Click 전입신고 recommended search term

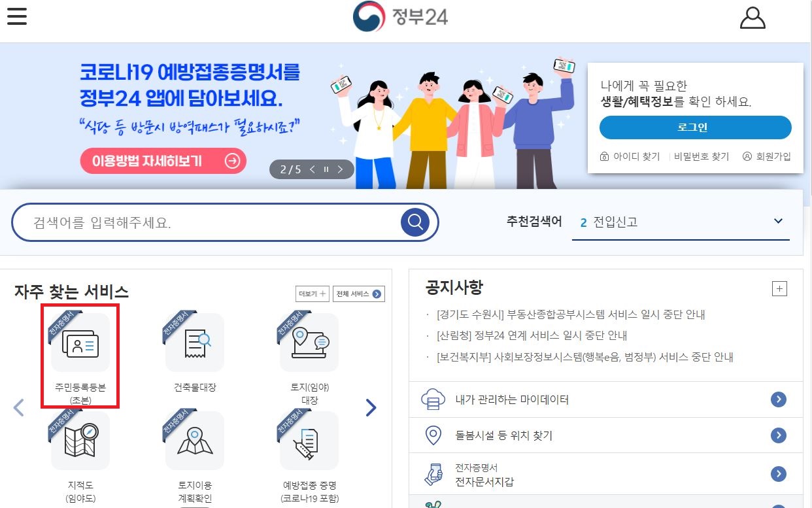click(x=615, y=222)
